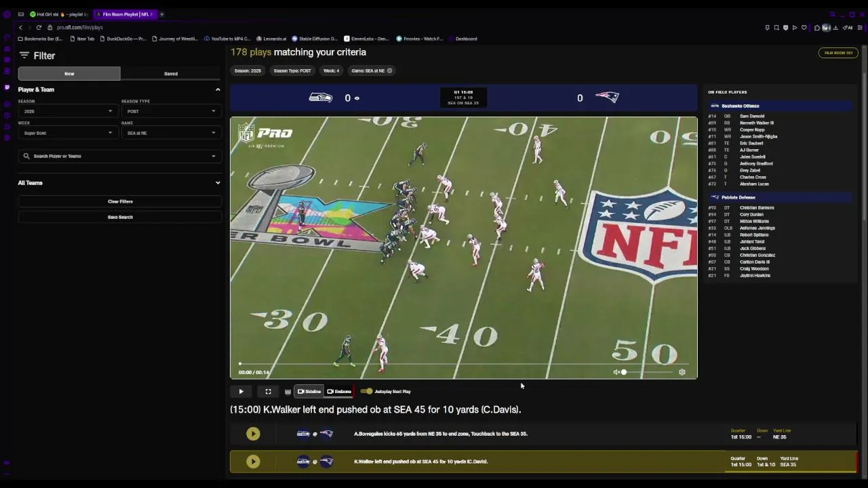868x488 pixels.
Task: Open the browser AI assistant icon
Action: pos(848,28)
